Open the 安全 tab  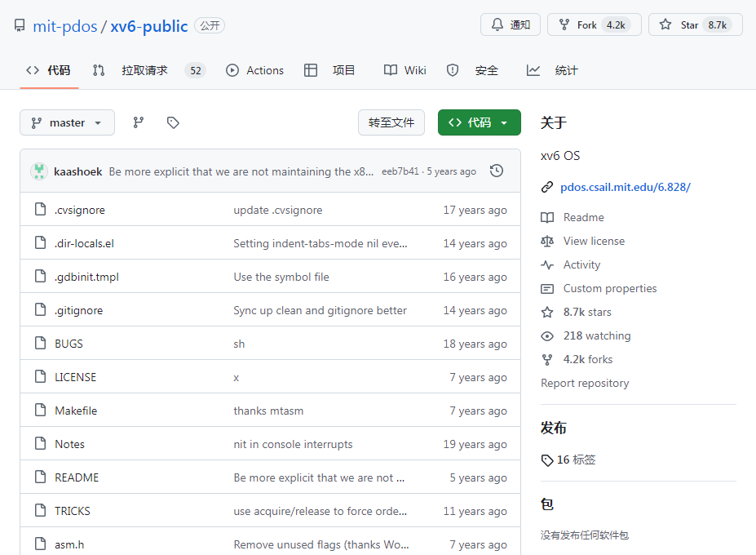click(x=472, y=70)
